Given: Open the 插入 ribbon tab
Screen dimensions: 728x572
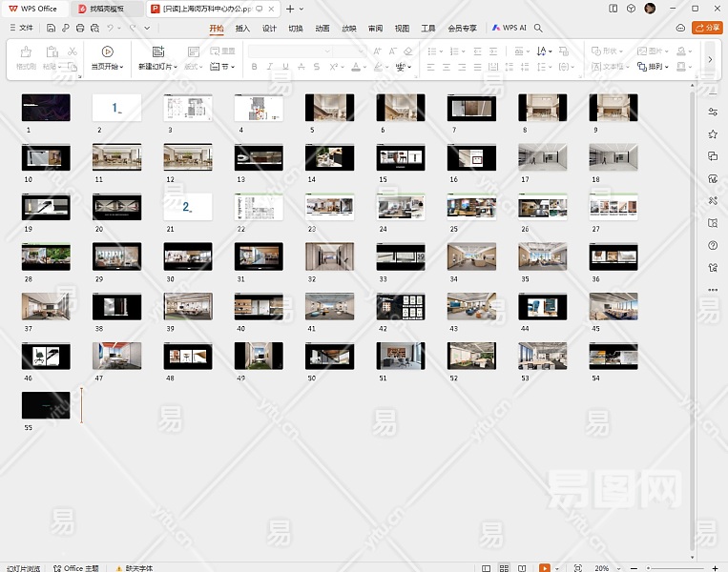Looking at the screenshot, I should 242,29.
